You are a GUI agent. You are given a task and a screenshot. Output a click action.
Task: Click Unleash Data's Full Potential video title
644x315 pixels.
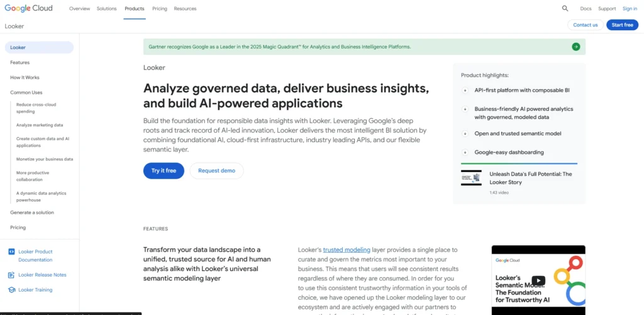click(531, 178)
